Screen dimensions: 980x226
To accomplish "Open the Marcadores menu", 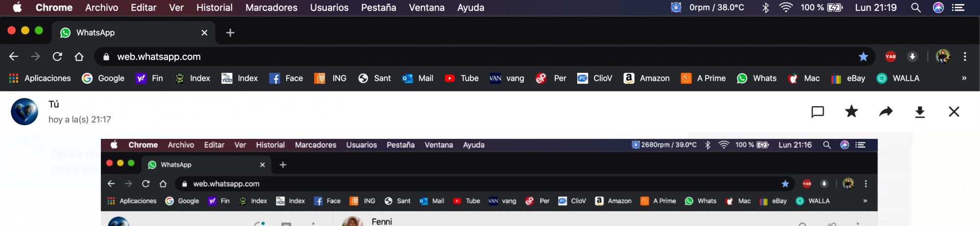I will 271,7.
